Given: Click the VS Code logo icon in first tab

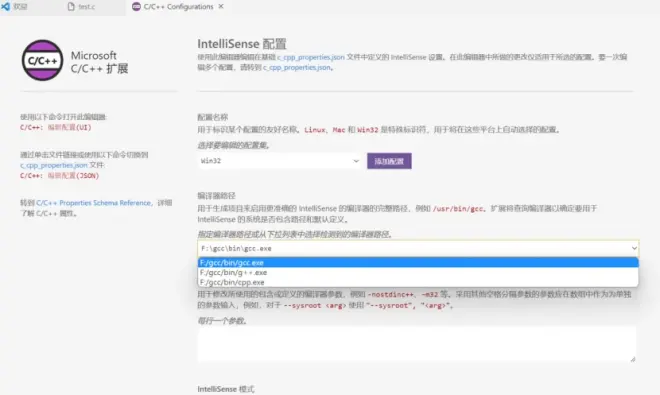Looking at the screenshot, I should click(5, 7).
